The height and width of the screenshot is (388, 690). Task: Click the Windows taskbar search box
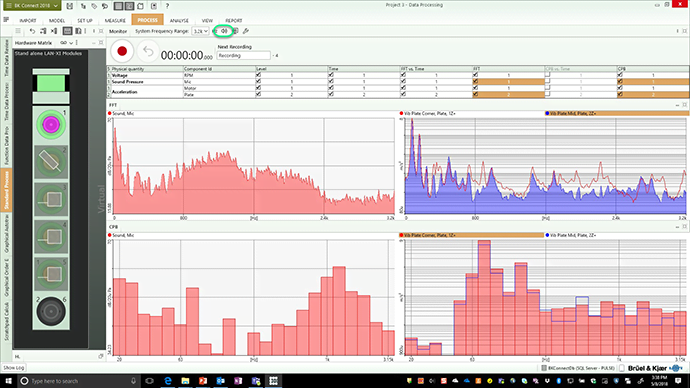pos(79,381)
